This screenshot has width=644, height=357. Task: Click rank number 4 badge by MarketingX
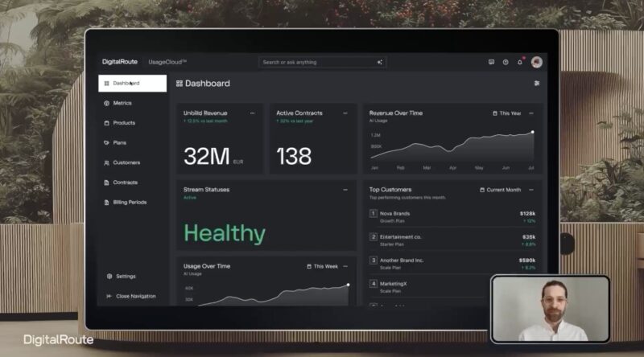pos(374,284)
